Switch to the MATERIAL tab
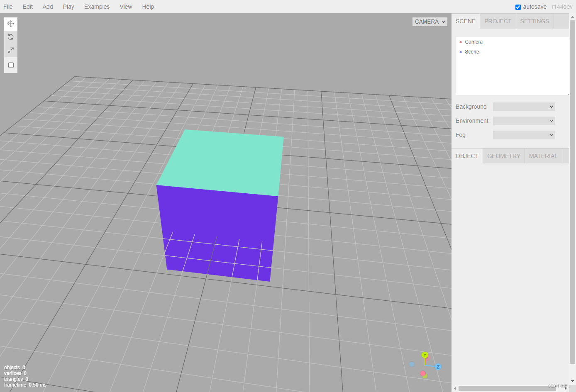Screen dimensions: 576x392 click(543, 156)
